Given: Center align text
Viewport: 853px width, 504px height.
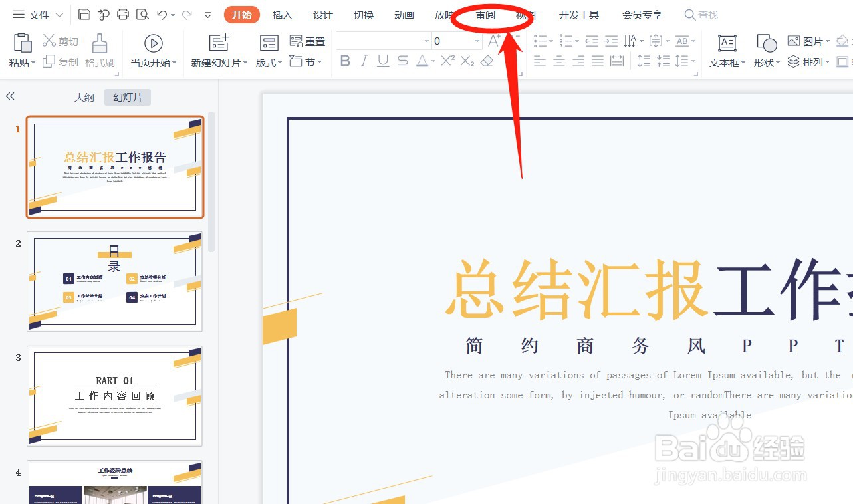Looking at the screenshot, I should pos(559,61).
